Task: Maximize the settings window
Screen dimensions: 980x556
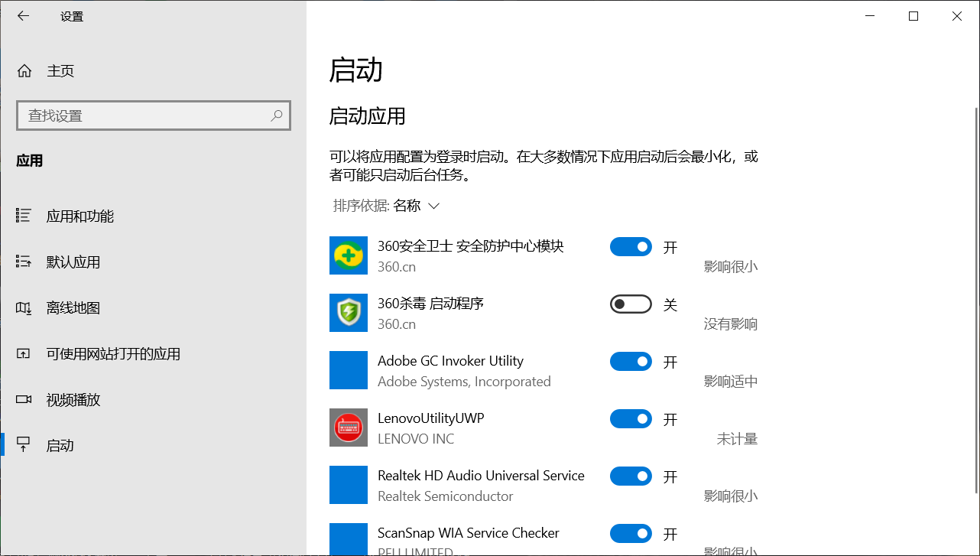Action: [x=913, y=16]
